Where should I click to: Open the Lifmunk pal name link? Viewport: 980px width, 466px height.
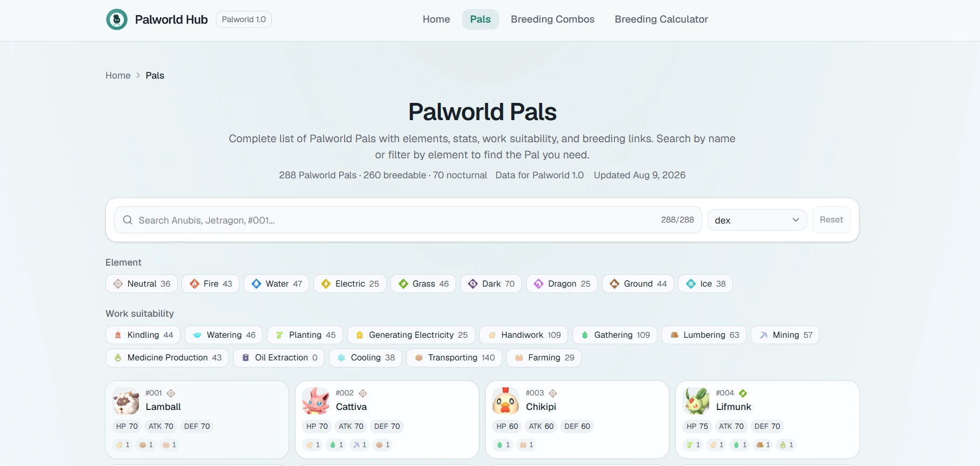tap(733, 407)
